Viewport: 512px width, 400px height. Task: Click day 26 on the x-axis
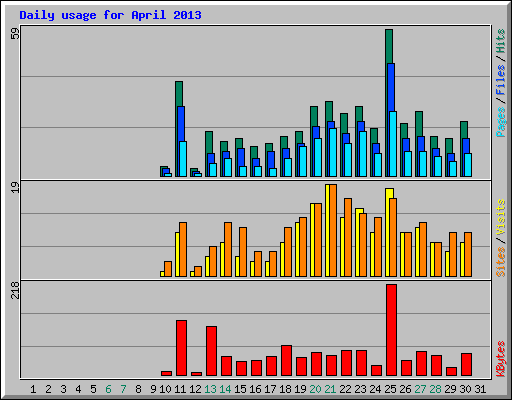[x=405, y=389]
